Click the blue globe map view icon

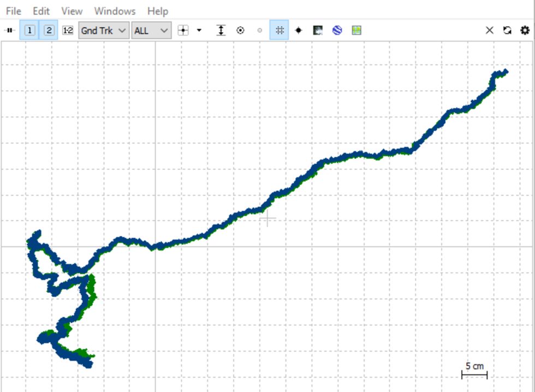click(337, 31)
